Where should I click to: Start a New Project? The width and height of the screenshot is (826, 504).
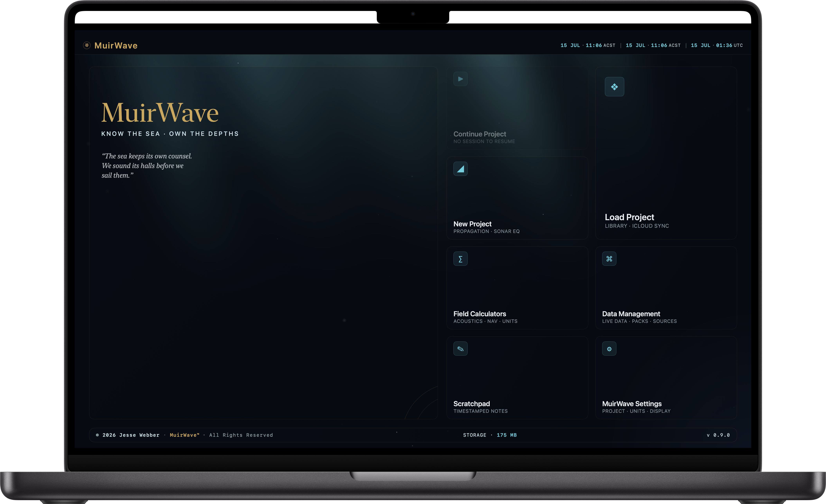[x=517, y=198]
